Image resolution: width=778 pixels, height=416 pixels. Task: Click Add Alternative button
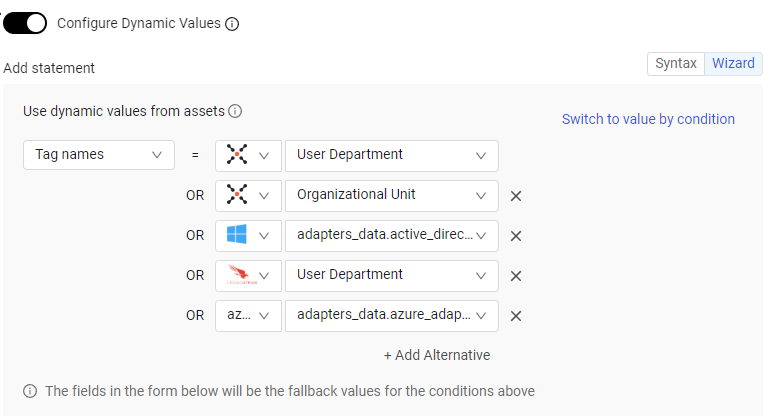click(x=437, y=355)
